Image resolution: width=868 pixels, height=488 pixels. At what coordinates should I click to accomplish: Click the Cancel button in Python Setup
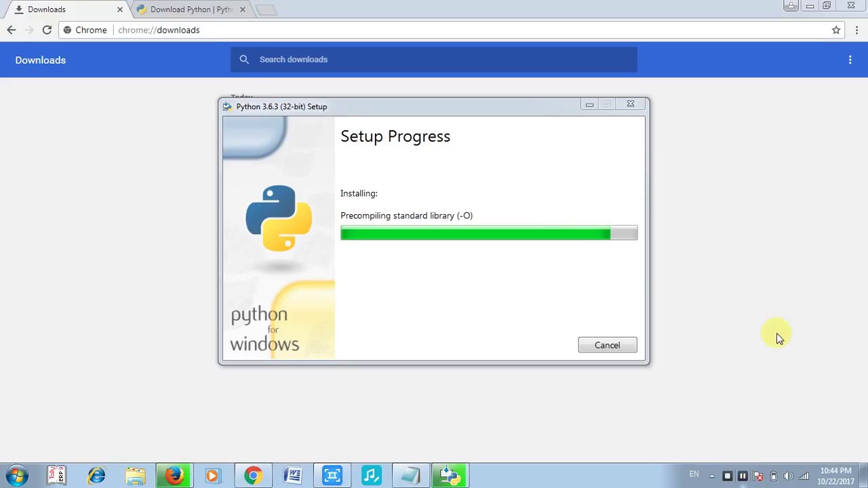point(607,345)
